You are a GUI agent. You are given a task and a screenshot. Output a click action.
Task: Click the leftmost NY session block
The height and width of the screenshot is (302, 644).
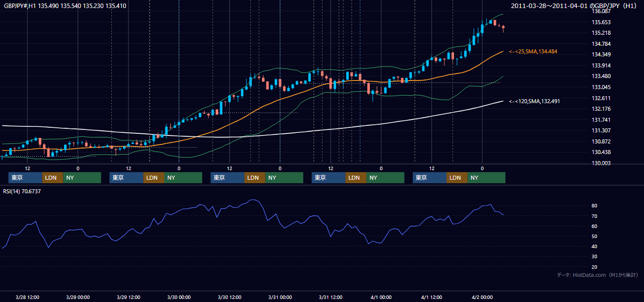82,178
